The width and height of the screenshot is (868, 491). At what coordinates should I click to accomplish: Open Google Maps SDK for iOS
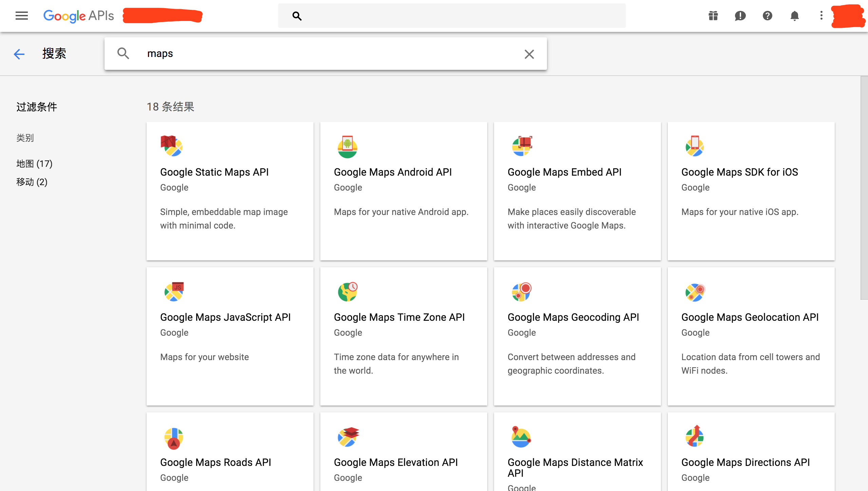point(739,172)
